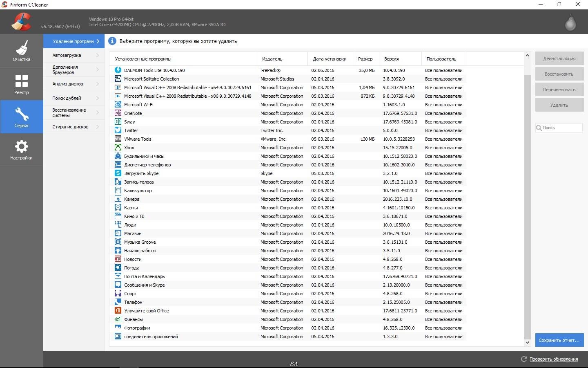Click the pear icon in header

click(x=570, y=22)
